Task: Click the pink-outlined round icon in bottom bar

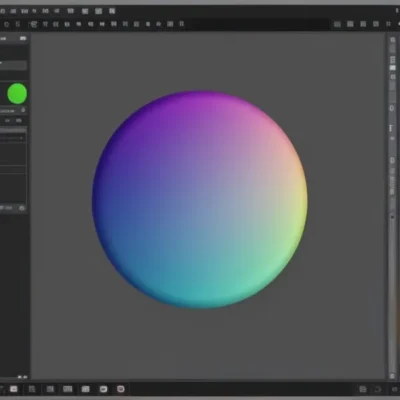Action: click(x=121, y=389)
